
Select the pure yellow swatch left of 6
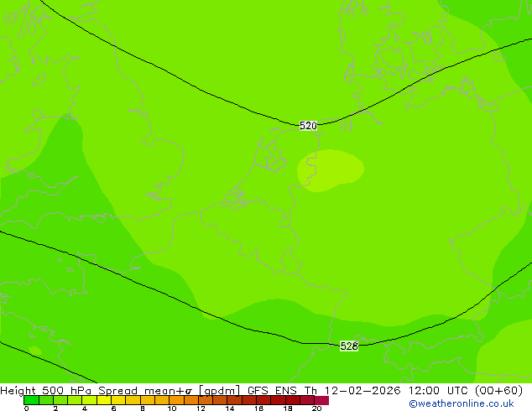pos(104,400)
